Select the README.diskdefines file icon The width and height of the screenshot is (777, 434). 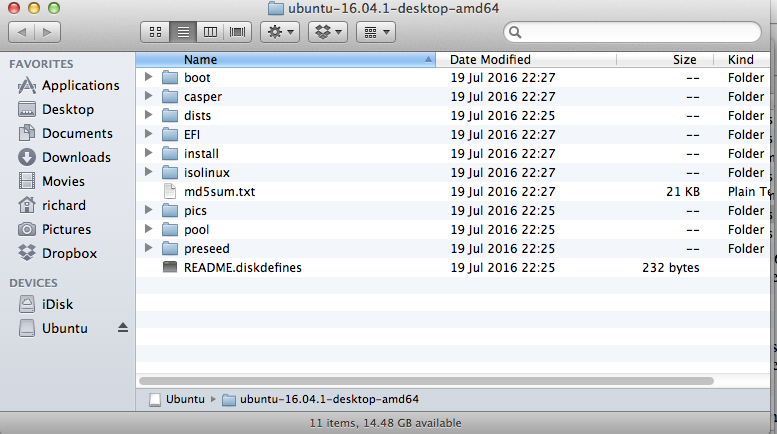click(170, 268)
